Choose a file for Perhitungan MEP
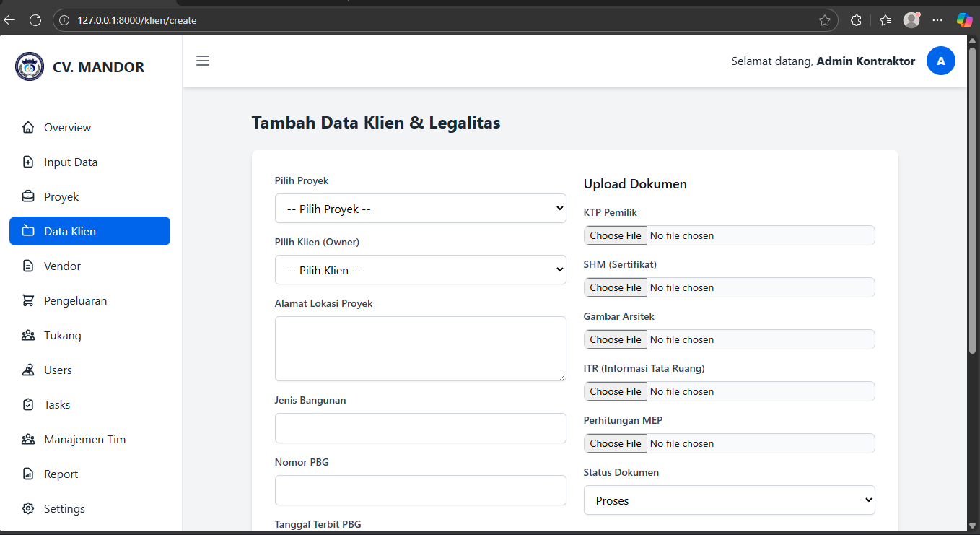The height and width of the screenshot is (535, 980). [615, 443]
